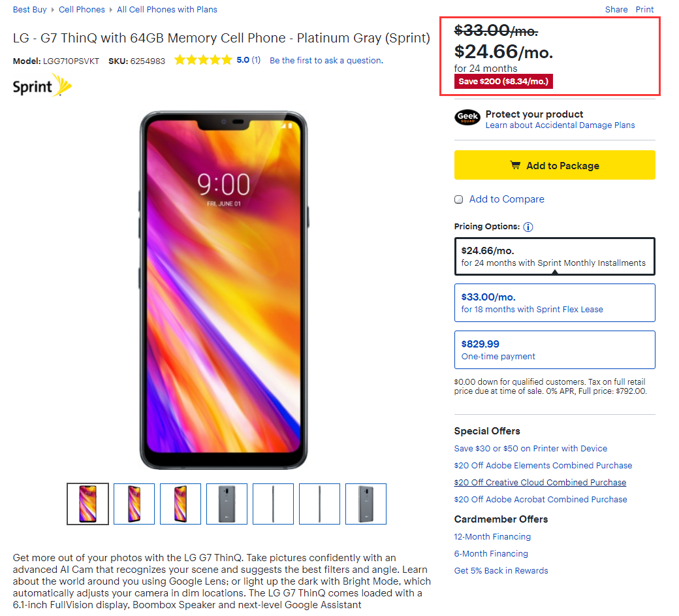Screen dimensions: 679x616
Task: Select $24.66/mo. Sprint Monthly Installments option
Action: [x=554, y=256]
